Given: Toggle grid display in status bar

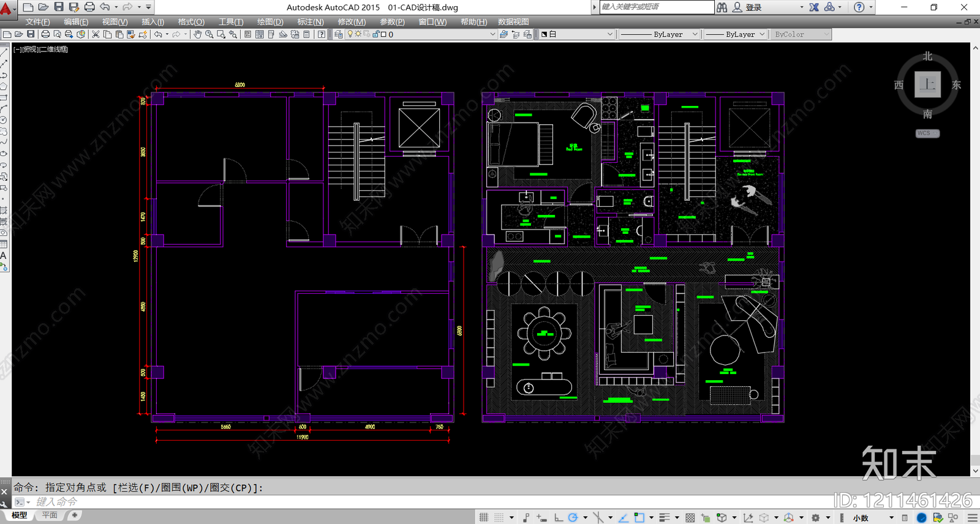Looking at the screenshot, I should [x=484, y=517].
